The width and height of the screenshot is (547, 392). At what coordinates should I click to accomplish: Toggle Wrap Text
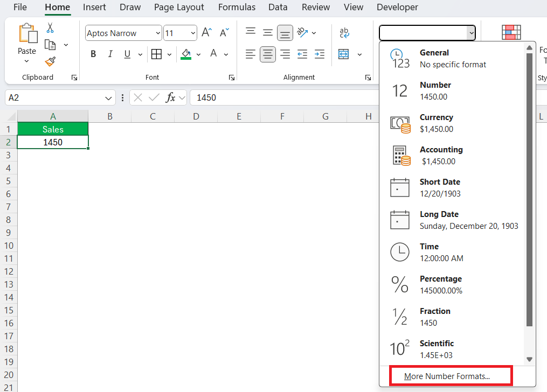(x=344, y=33)
